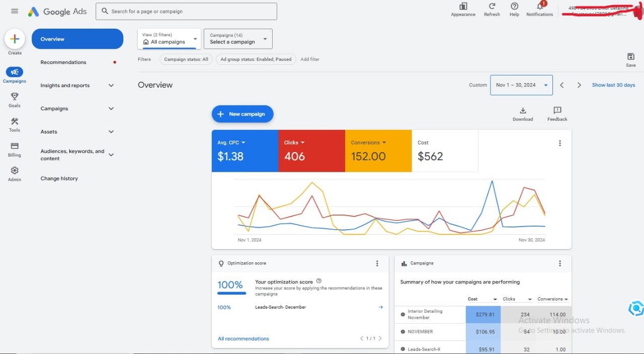Expand Audiences, keywords, and content

[111, 155]
